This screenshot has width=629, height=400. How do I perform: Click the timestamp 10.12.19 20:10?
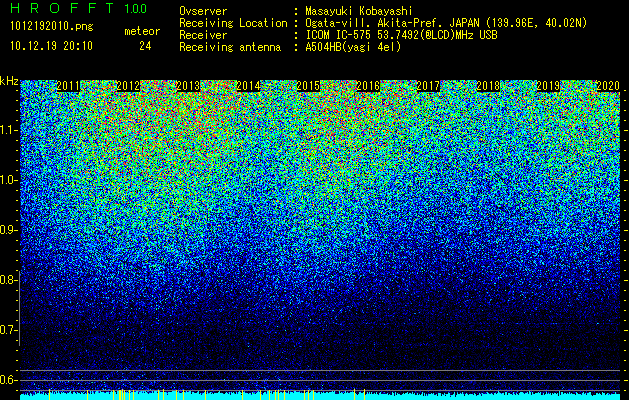(51, 46)
